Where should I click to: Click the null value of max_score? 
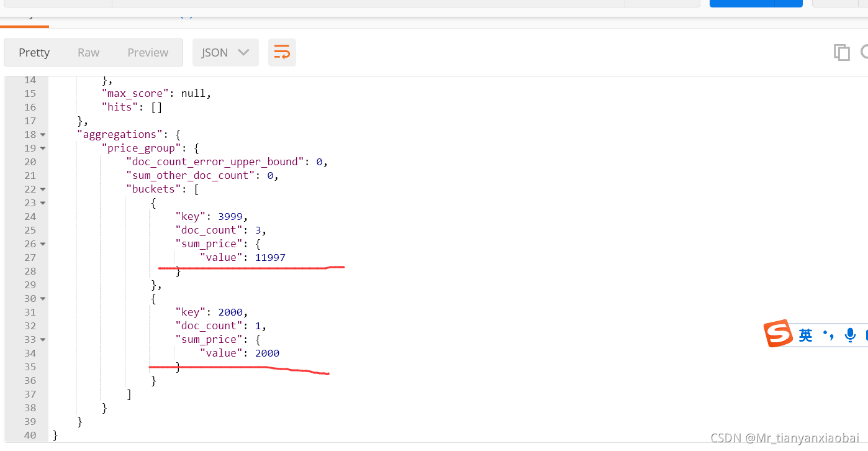pyautogui.click(x=193, y=94)
